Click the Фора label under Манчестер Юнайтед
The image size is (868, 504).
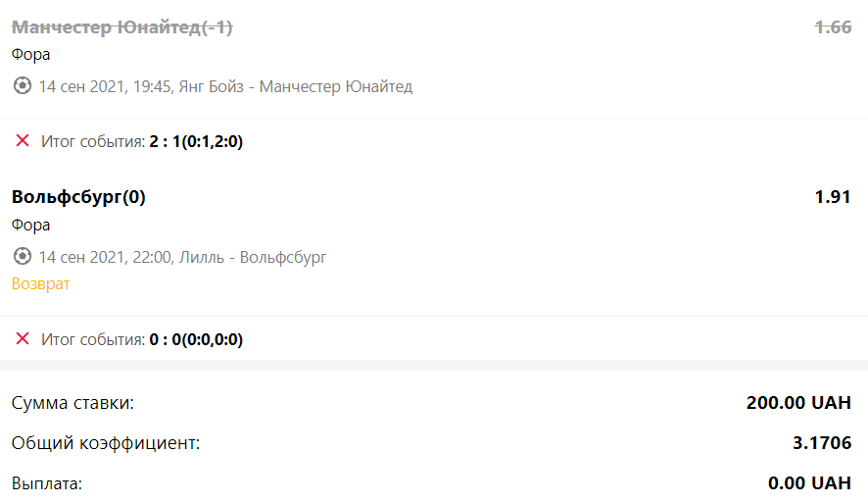[x=31, y=55]
